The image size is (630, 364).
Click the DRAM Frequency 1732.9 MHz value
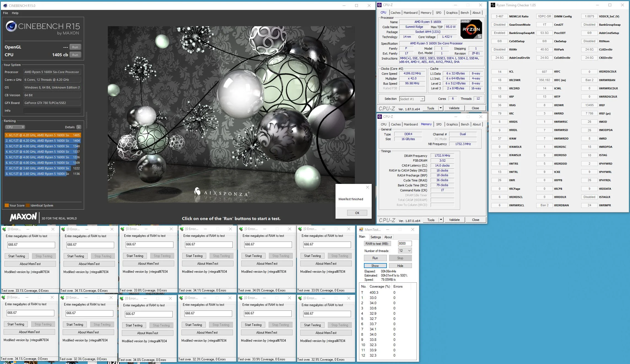[442, 156]
